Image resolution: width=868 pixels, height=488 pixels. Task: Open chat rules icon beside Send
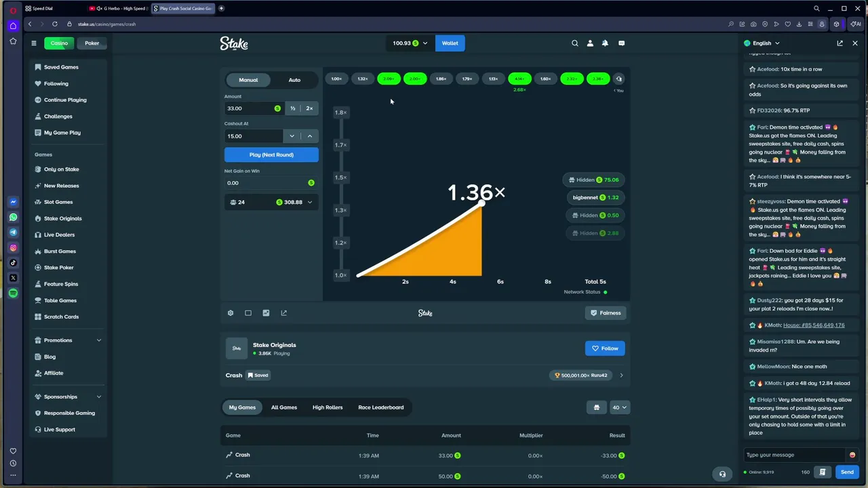click(823, 472)
